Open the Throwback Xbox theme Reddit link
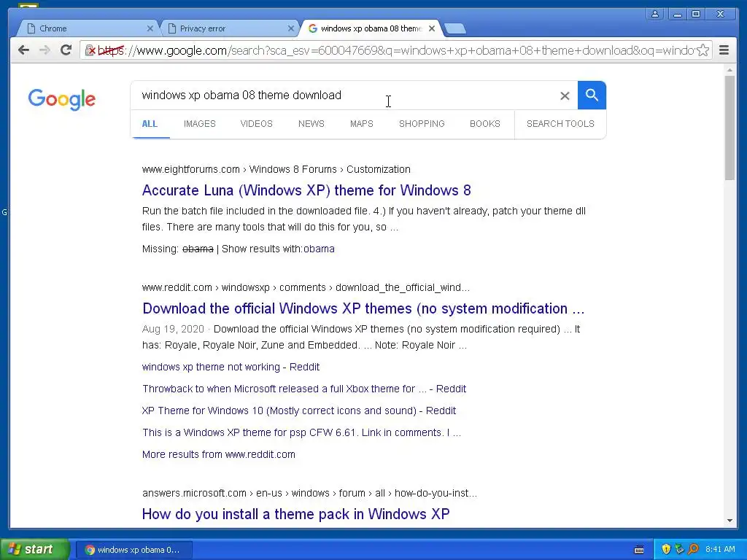Viewport: 747px width, 560px height. click(x=304, y=389)
